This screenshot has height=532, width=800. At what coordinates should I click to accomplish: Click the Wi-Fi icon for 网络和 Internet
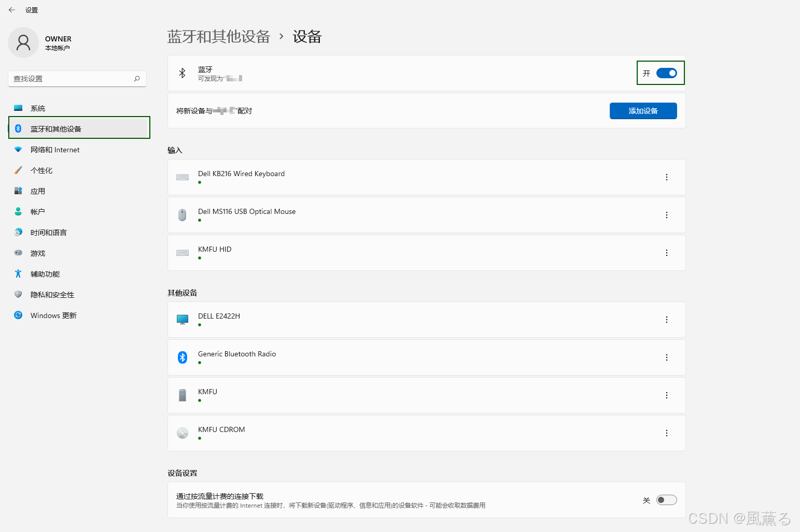coord(18,149)
